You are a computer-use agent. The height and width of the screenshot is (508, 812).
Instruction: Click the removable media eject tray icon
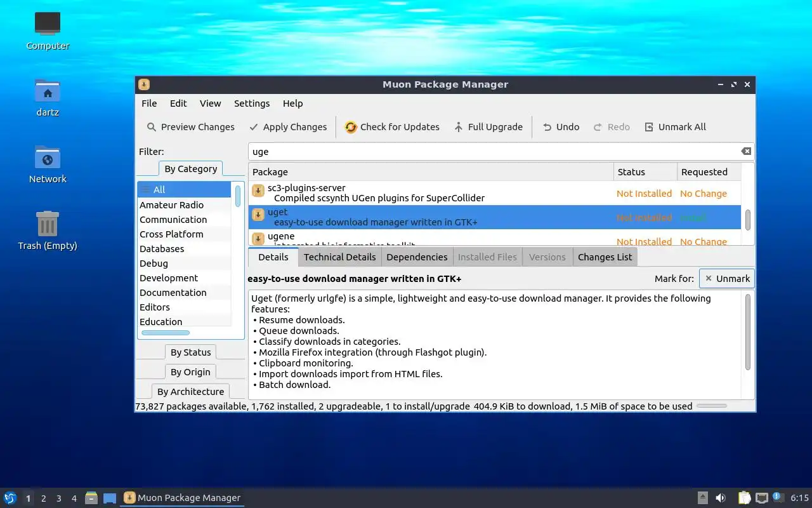coord(702,498)
